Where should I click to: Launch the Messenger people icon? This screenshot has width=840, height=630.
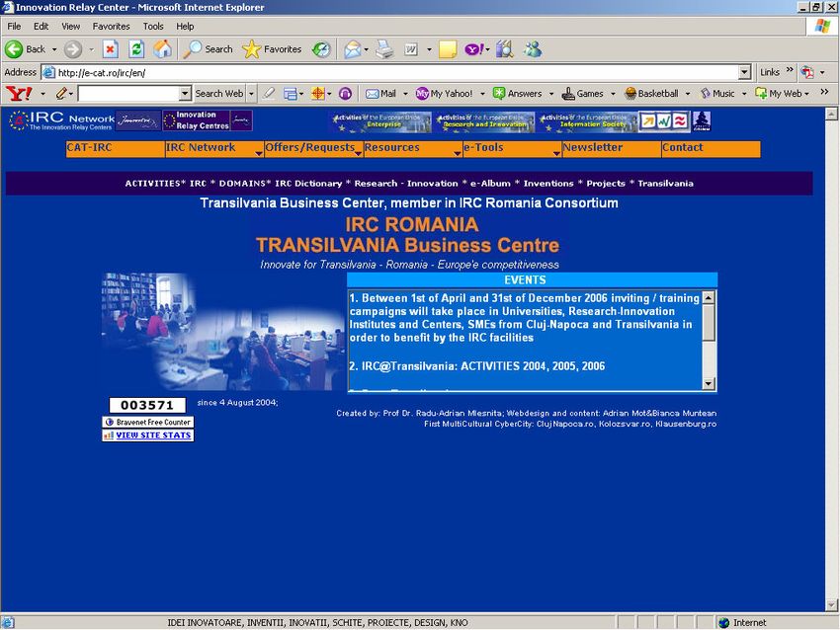click(x=533, y=49)
